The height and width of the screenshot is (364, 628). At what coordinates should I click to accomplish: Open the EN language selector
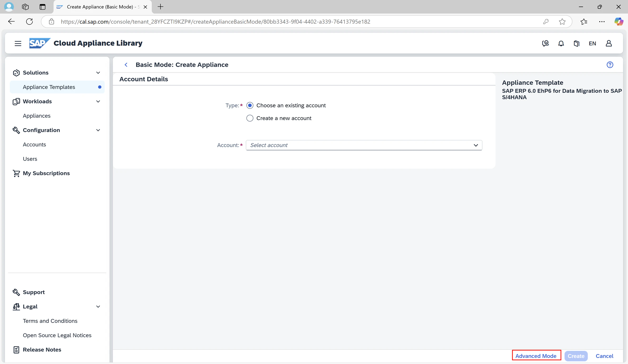tap(592, 43)
